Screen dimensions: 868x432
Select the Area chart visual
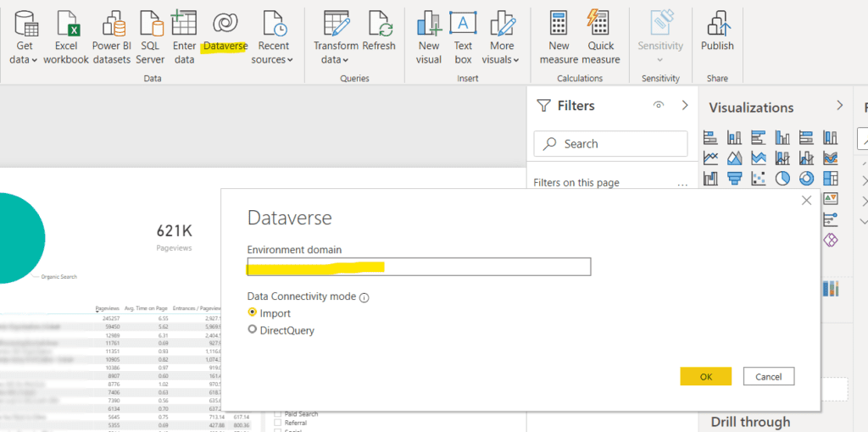click(x=735, y=158)
